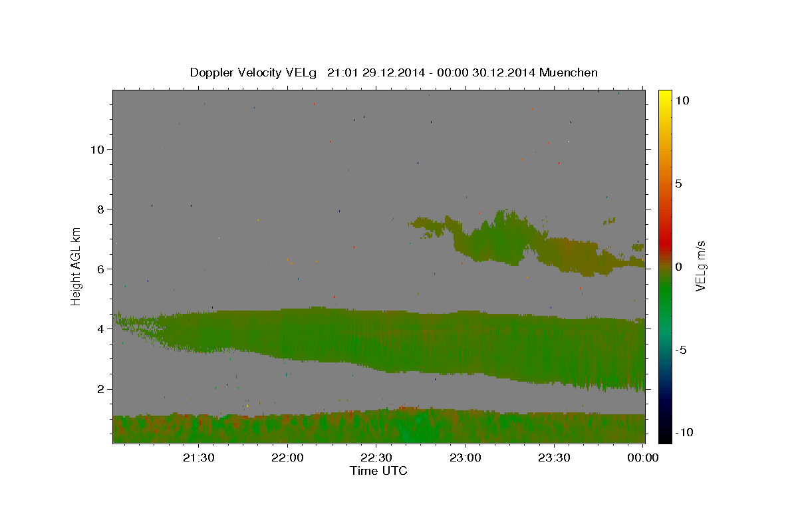The image size is (798, 532).
Task: Click the height axis label 2
Action: click(101, 389)
